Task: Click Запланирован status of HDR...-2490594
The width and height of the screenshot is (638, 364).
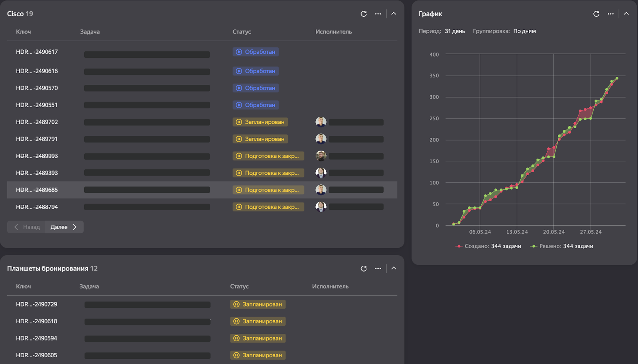Action: (x=258, y=339)
